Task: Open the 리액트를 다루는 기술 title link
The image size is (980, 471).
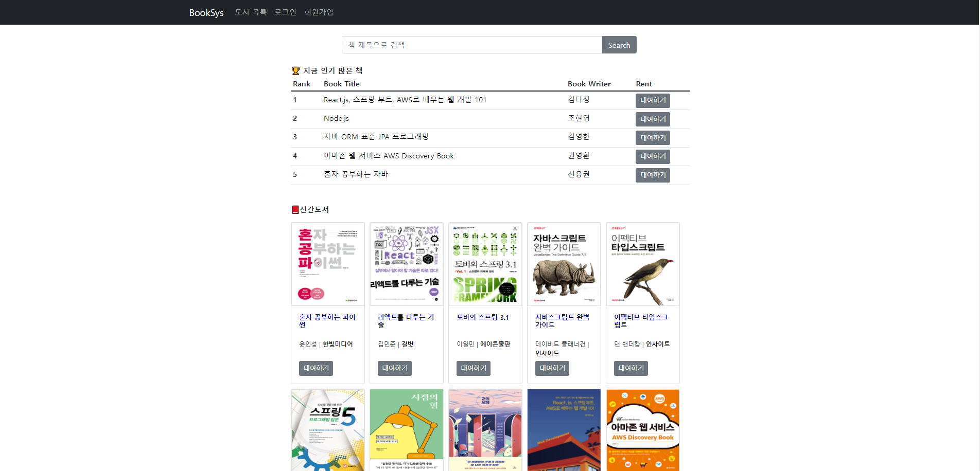Action: [x=406, y=321]
